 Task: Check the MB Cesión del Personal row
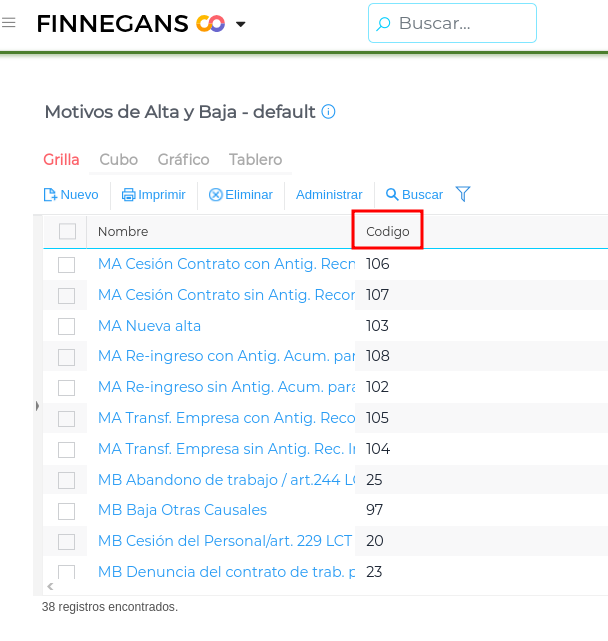66,542
